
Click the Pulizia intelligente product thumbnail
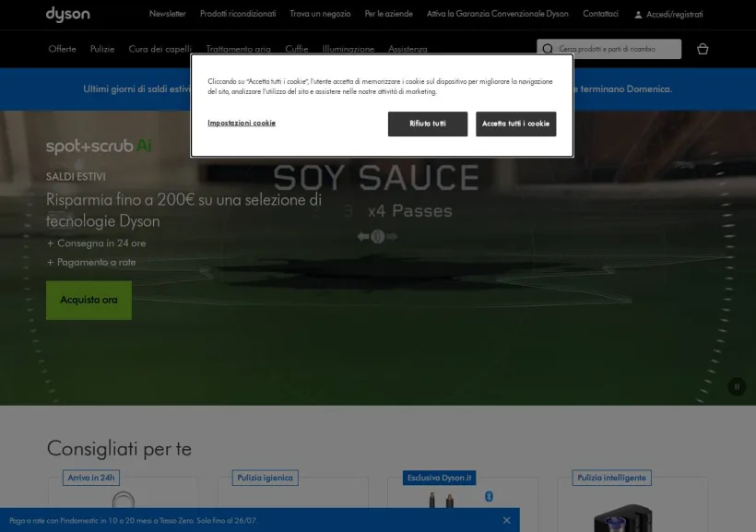623,517
